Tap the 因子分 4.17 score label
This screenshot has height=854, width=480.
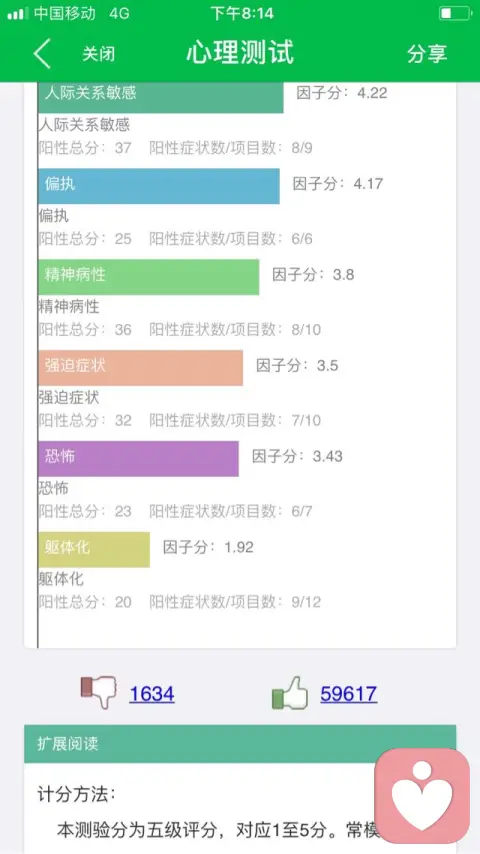click(338, 184)
